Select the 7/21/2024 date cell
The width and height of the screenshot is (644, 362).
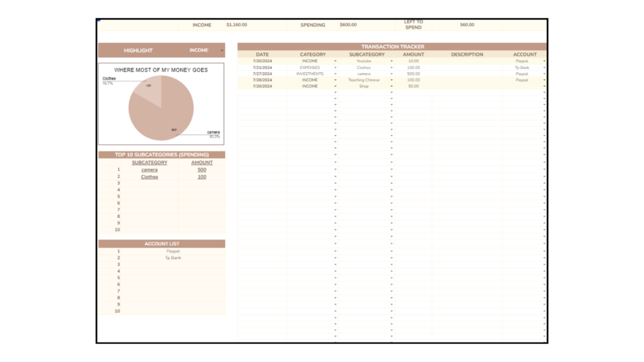click(262, 68)
